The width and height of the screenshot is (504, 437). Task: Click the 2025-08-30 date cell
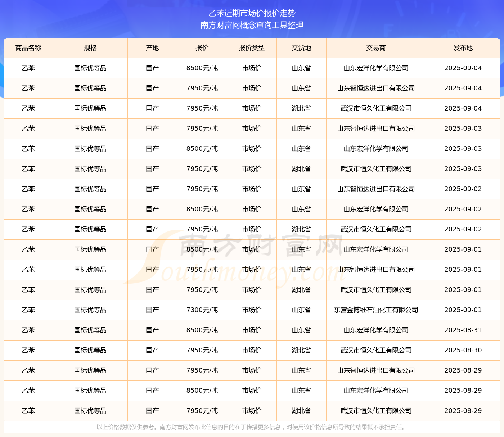click(463, 350)
